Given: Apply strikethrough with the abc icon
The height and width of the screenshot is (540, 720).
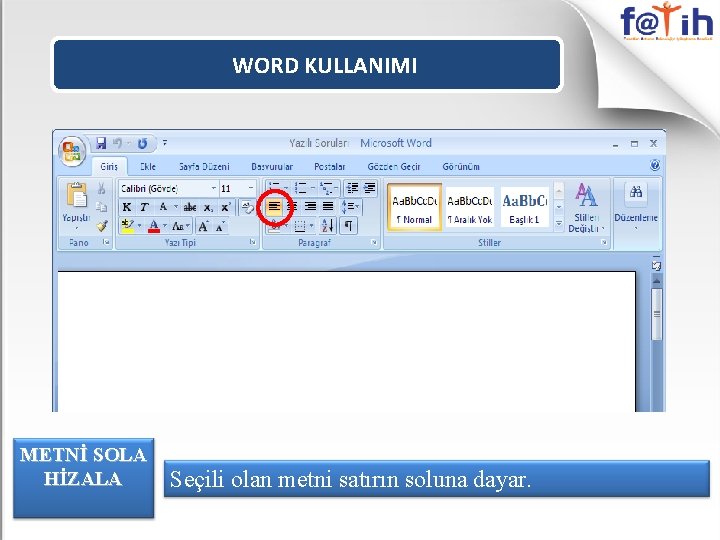Looking at the screenshot, I should pyautogui.click(x=190, y=208).
